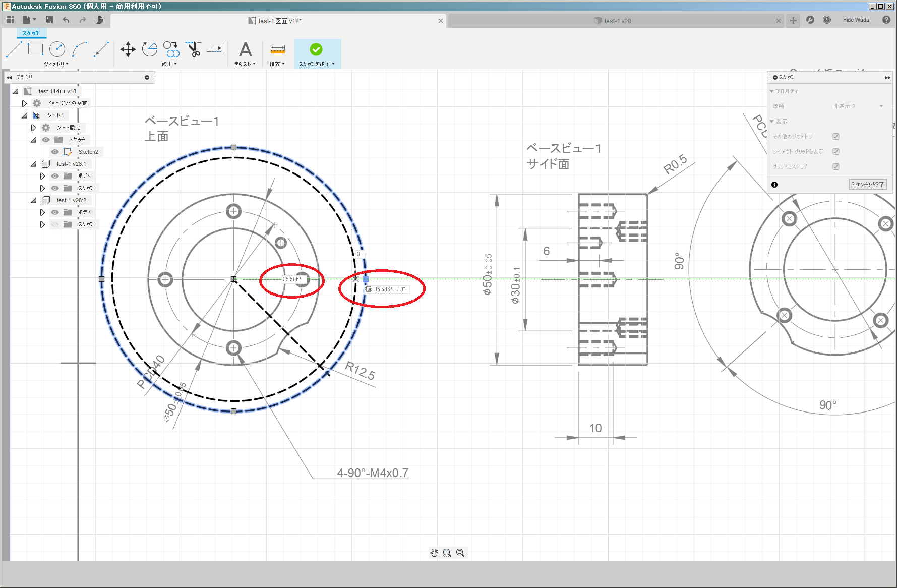Screen dimensions: 897x588
Task: Add a new document tab
Action: click(793, 20)
